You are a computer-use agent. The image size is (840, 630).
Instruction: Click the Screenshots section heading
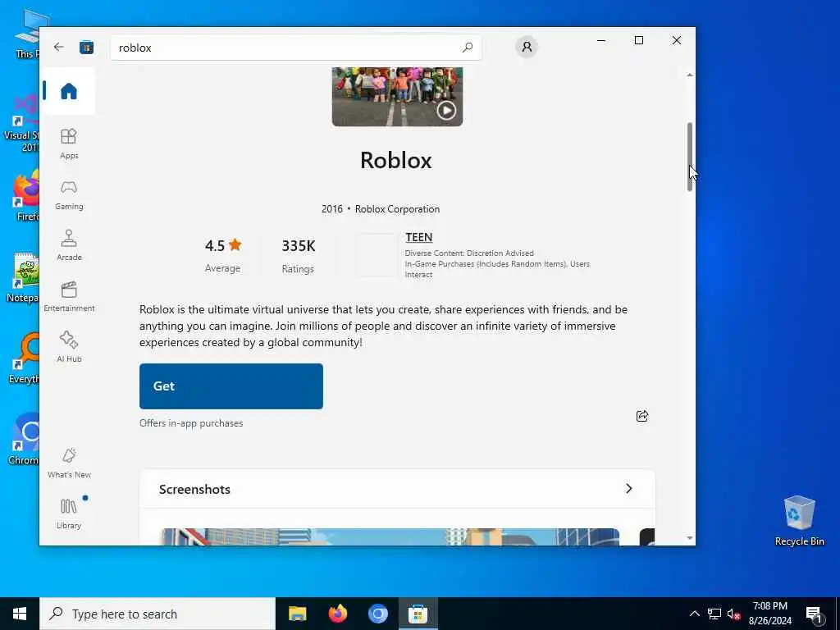click(x=194, y=489)
